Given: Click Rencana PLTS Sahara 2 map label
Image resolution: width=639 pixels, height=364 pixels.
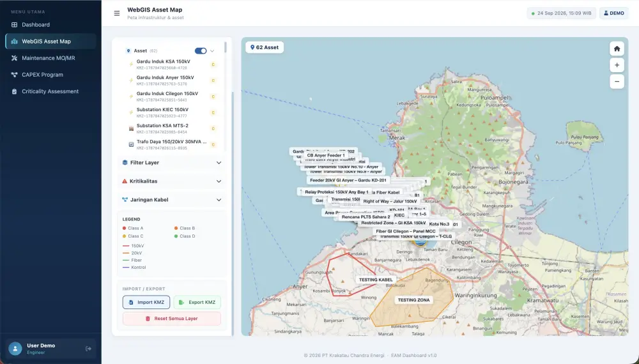Looking at the screenshot, I should [x=366, y=217].
